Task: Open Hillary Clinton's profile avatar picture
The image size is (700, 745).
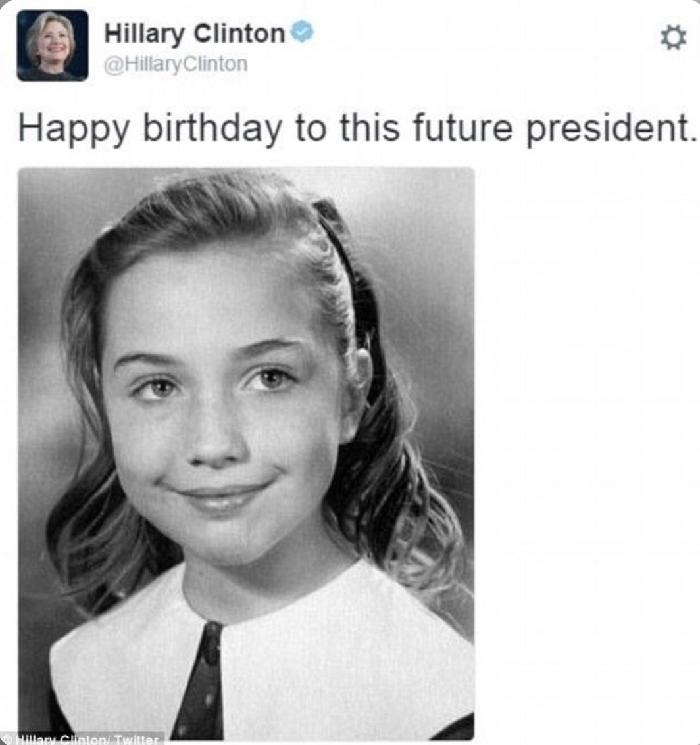Action: (52, 45)
